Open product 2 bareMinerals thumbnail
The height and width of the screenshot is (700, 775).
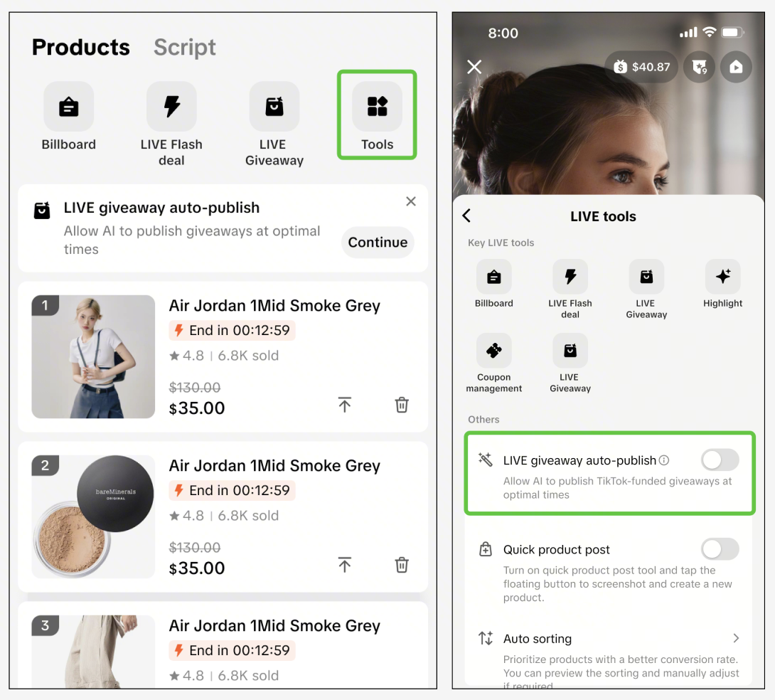pyautogui.click(x=93, y=516)
